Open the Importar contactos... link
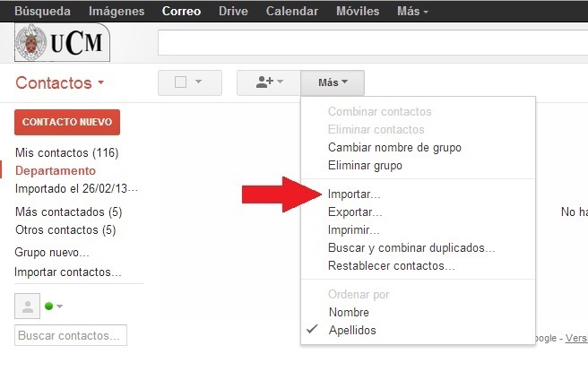Screen dimensions: 588x380 click(x=68, y=272)
